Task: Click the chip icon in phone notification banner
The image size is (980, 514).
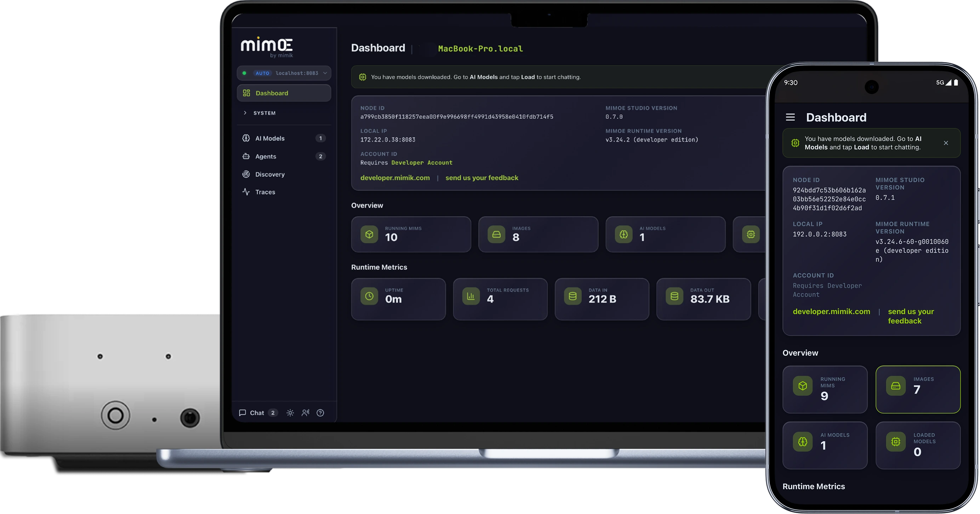Action: click(x=795, y=143)
